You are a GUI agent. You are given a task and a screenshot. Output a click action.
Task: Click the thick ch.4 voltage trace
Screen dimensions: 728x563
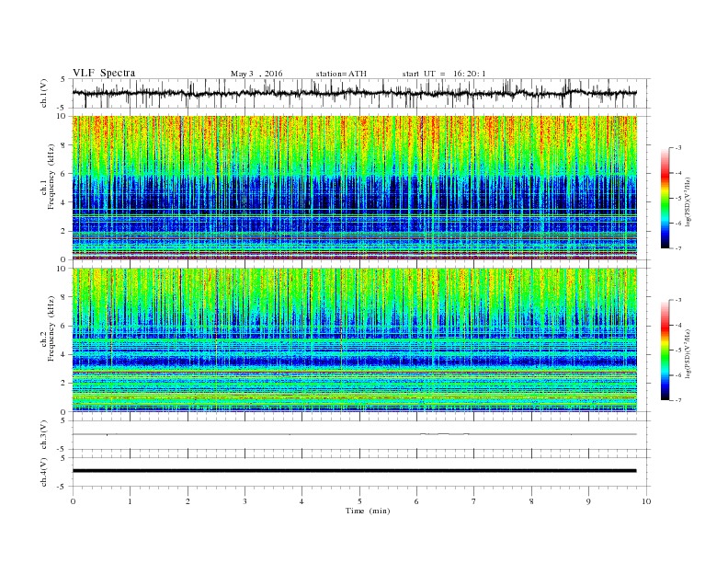[354, 471]
